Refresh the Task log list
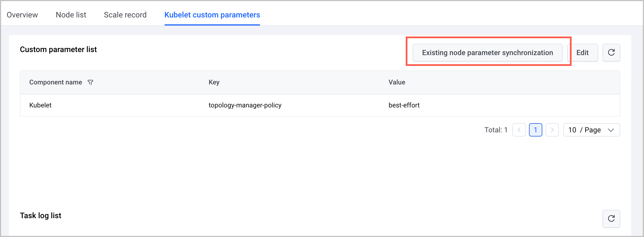This screenshot has width=644, height=237. click(x=611, y=219)
